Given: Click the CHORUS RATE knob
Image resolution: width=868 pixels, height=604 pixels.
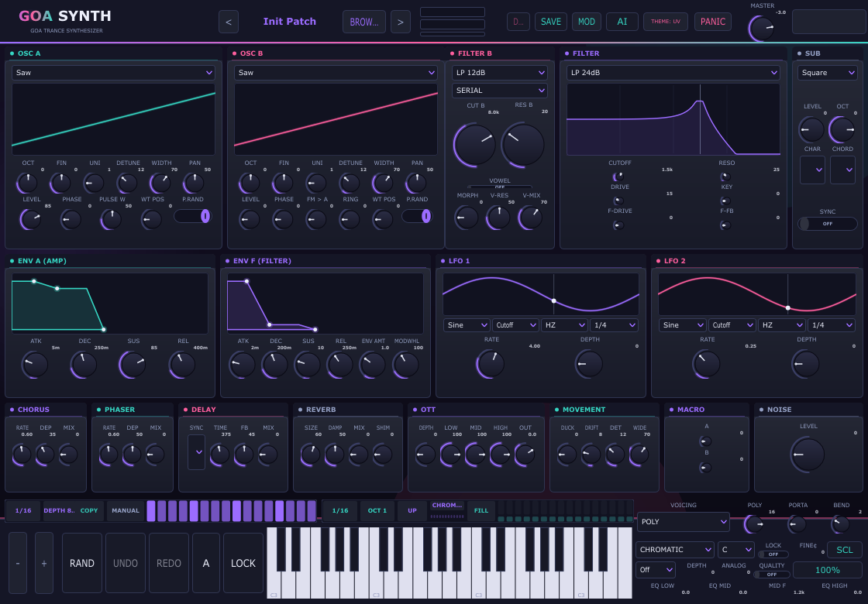Looking at the screenshot, I should [22, 455].
